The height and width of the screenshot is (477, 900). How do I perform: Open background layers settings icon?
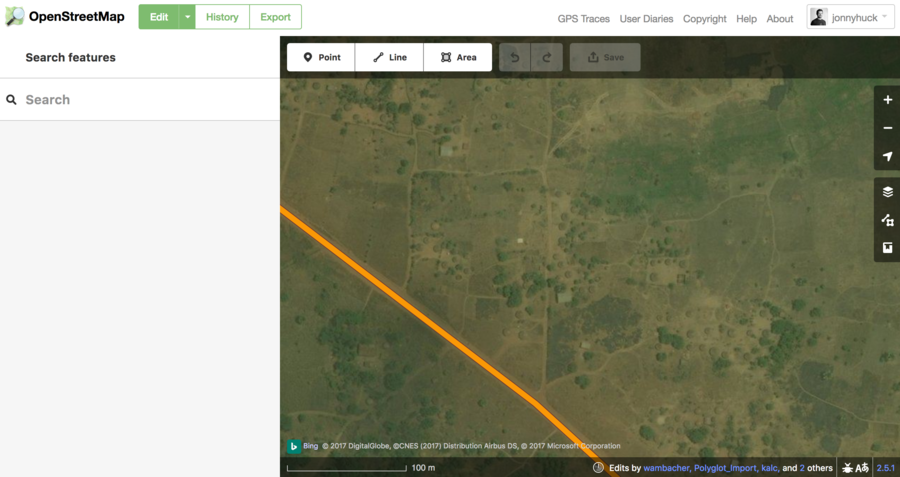887,192
